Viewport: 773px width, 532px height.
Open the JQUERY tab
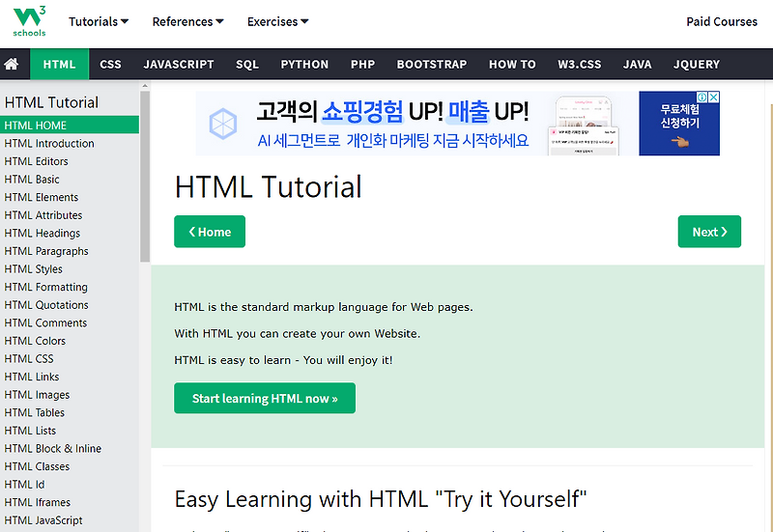click(697, 64)
